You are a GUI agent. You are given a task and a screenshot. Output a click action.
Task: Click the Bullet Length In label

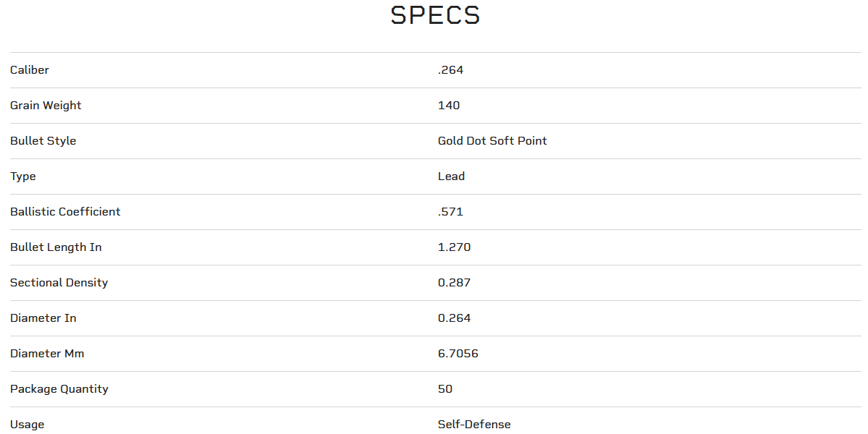[x=56, y=247]
